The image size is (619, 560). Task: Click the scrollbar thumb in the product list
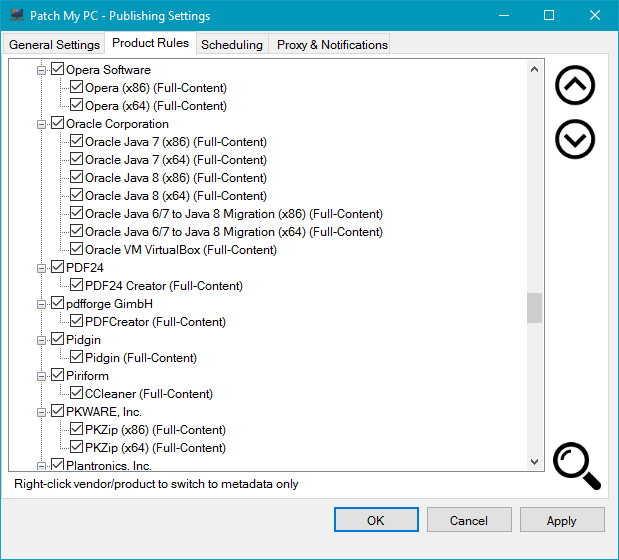click(534, 308)
